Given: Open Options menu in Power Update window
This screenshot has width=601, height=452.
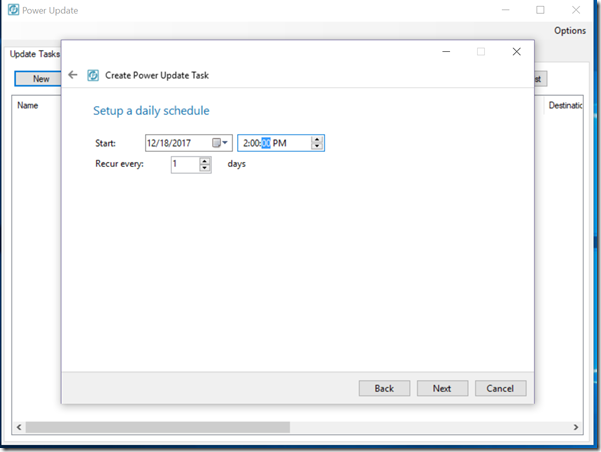Looking at the screenshot, I should click(570, 31).
